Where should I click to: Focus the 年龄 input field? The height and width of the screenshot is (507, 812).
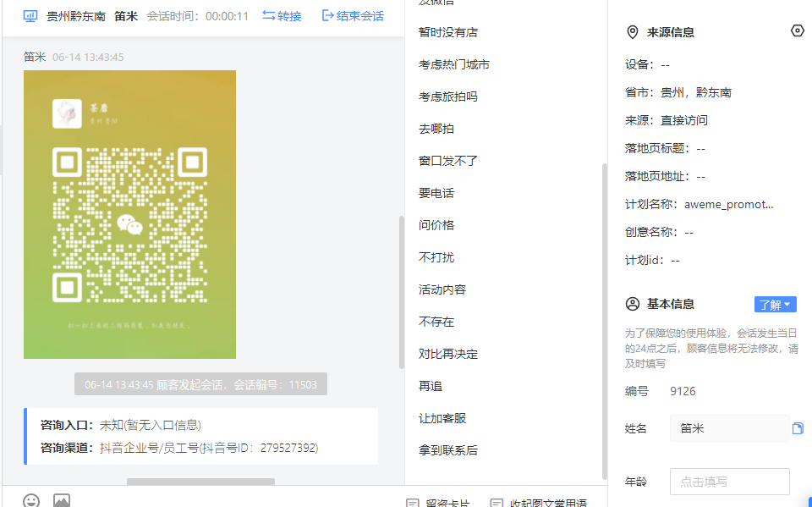tap(730, 482)
